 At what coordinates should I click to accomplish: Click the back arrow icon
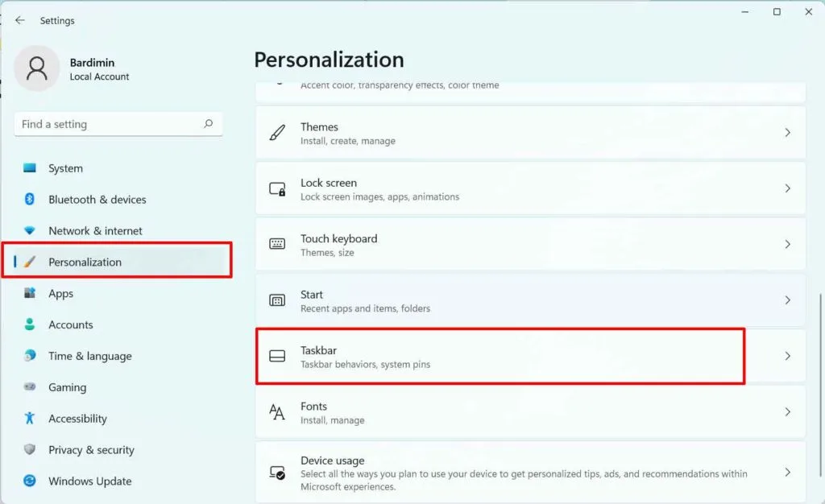pyautogui.click(x=20, y=20)
